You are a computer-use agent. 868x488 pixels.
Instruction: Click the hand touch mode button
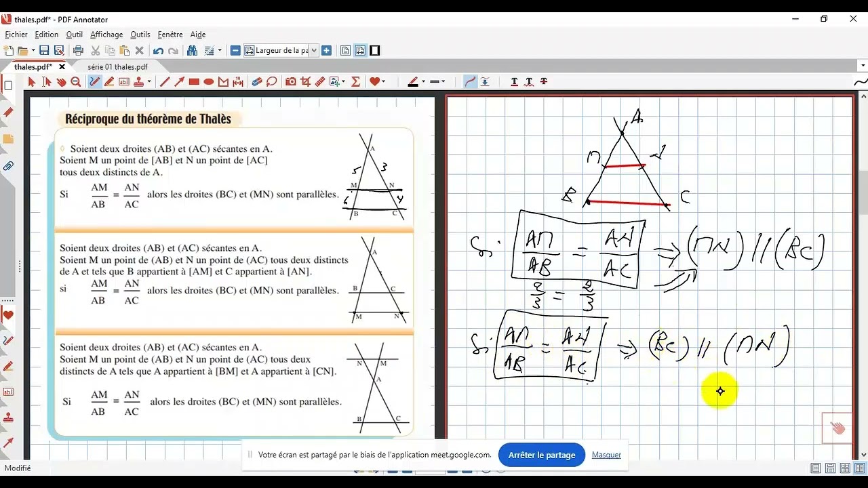pyautogui.click(x=837, y=428)
